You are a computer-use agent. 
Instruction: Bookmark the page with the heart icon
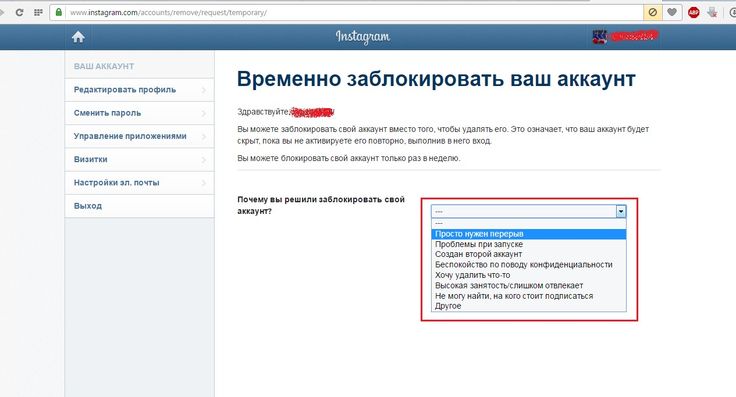point(672,13)
